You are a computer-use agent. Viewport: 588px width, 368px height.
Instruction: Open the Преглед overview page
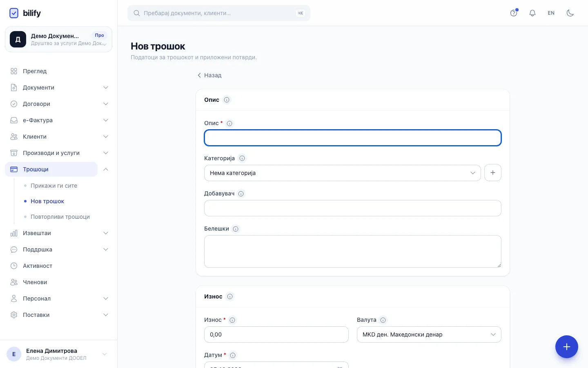[59, 71]
